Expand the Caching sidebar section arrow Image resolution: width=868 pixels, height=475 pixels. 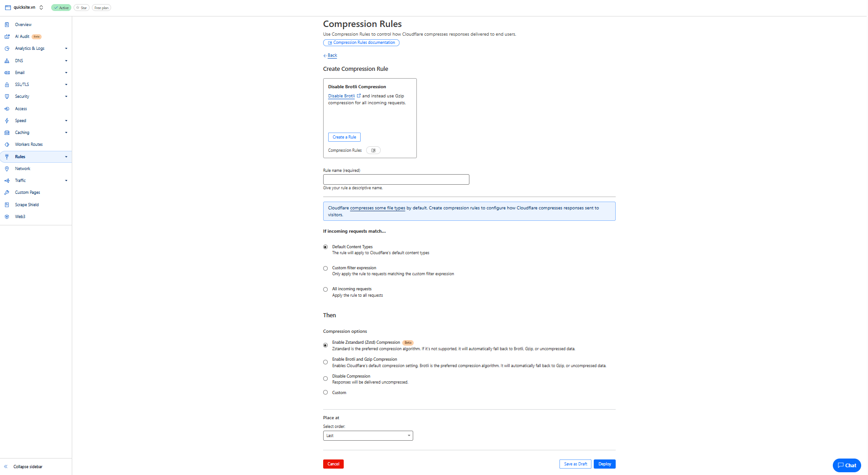point(66,133)
